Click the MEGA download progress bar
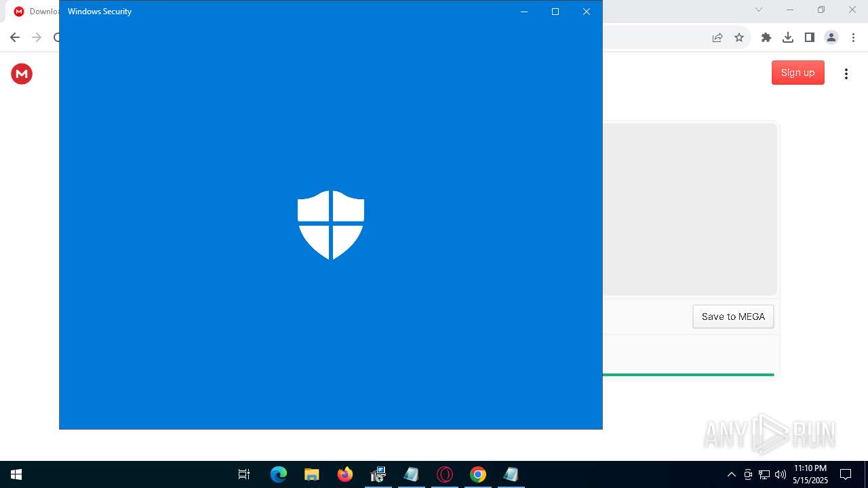 688,374
